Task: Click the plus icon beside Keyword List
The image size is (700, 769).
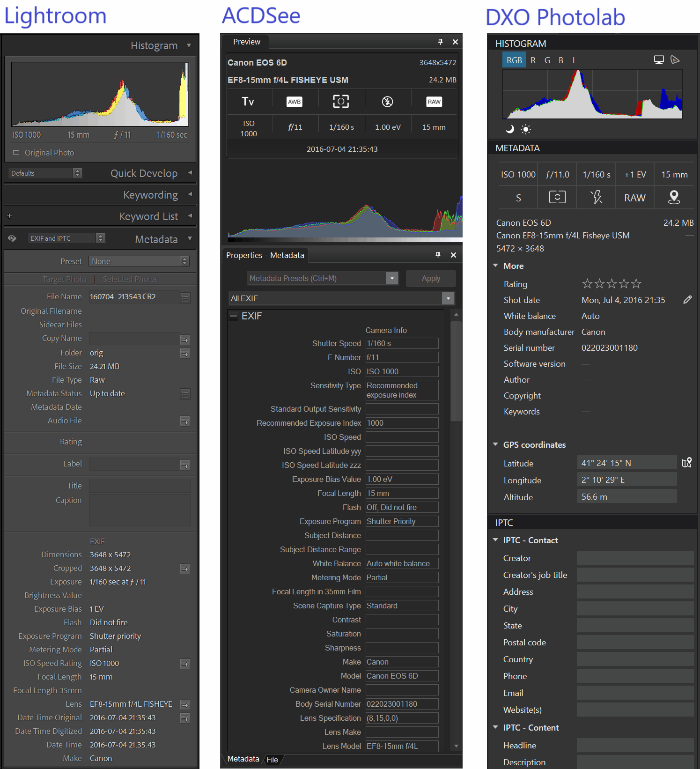Action: pos(9,216)
